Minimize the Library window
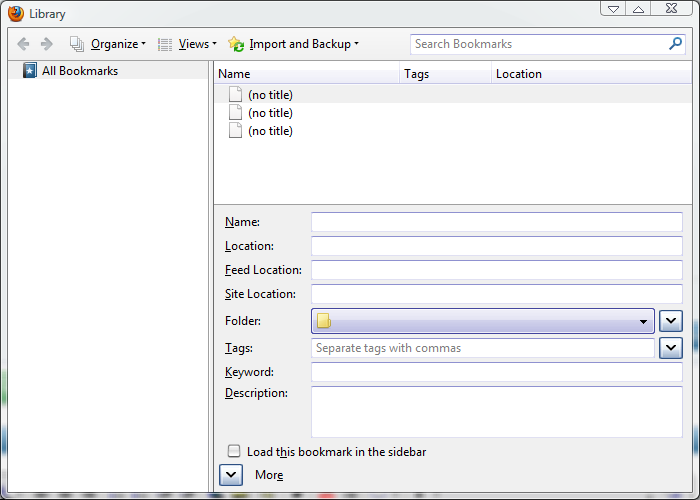The image size is (700, 500). [x=613, y=9]
